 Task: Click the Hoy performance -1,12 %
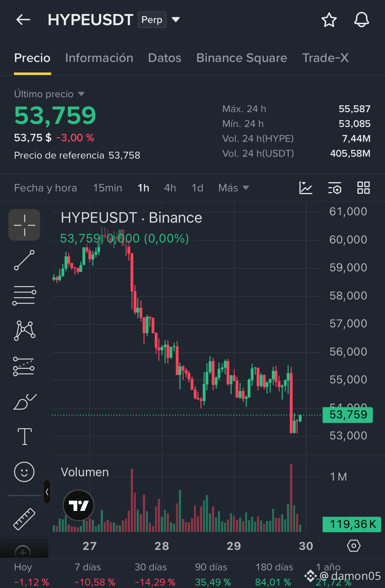point(31,582)
